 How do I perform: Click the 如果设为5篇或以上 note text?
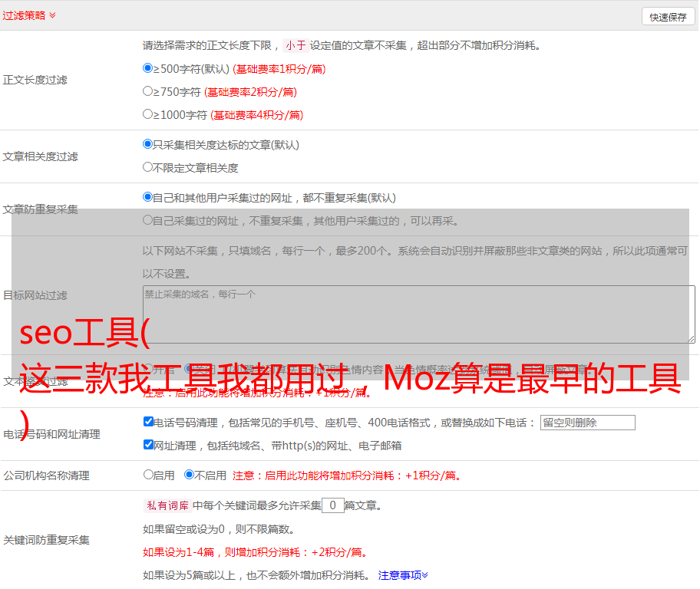point(256,575)
